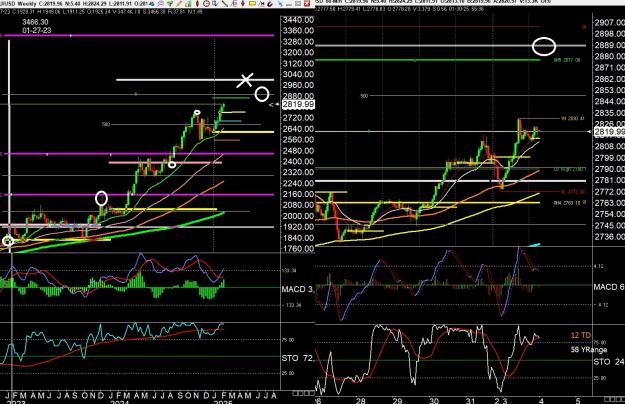
Task: Click the green funnel icon in the toolbar
Action: 170,4
